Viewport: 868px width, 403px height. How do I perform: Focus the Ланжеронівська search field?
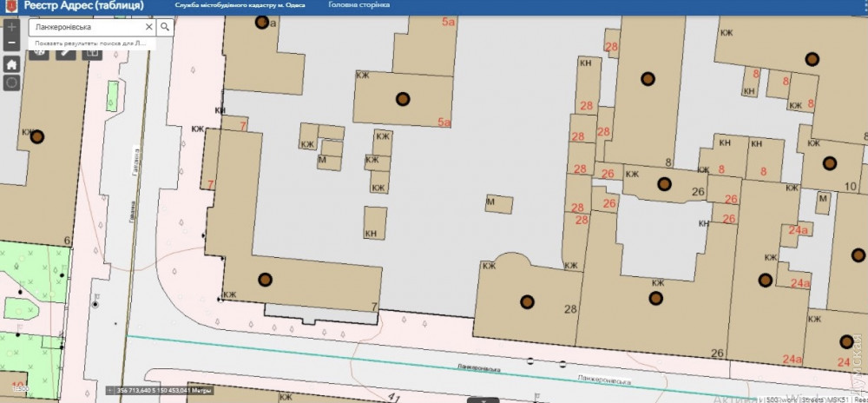[87, 27]
